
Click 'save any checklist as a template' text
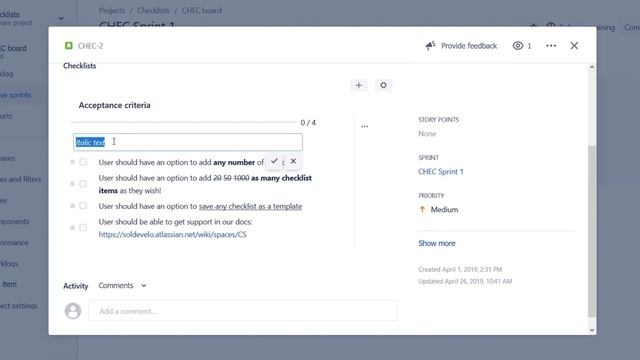click(x=250, y=207)
